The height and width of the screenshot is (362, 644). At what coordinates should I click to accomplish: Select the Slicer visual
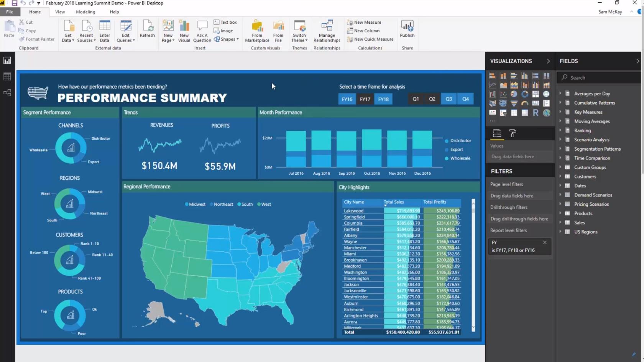tap(503, 113)
